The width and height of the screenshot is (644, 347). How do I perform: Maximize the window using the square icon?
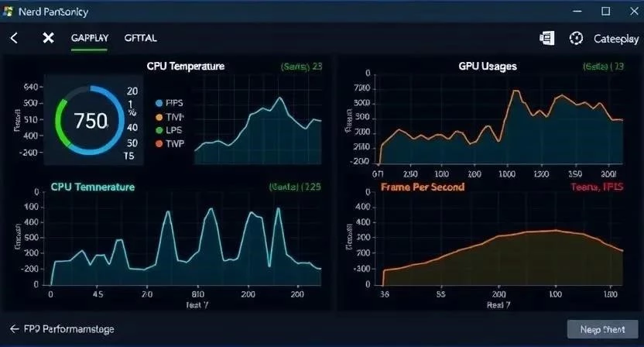pos(606,11)
